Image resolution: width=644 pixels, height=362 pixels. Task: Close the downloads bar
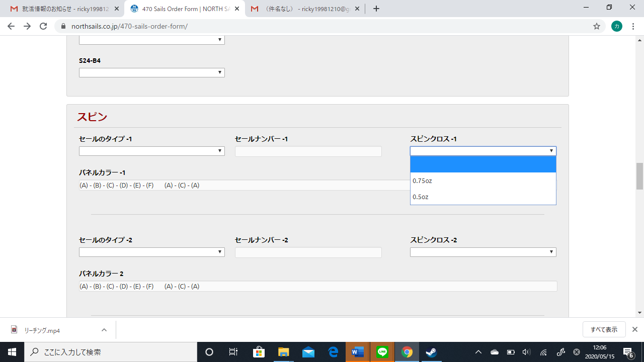coord(635,329)
